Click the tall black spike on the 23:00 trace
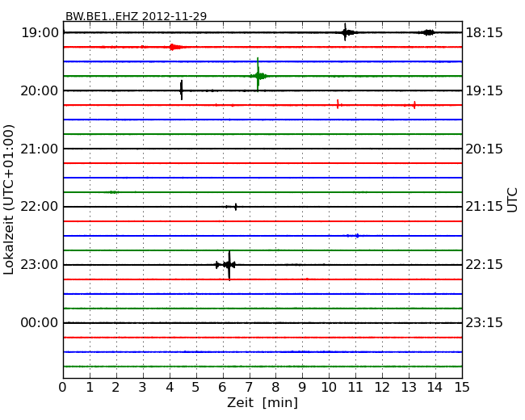This screenshot has width=525, height=420. pos(229,265)
